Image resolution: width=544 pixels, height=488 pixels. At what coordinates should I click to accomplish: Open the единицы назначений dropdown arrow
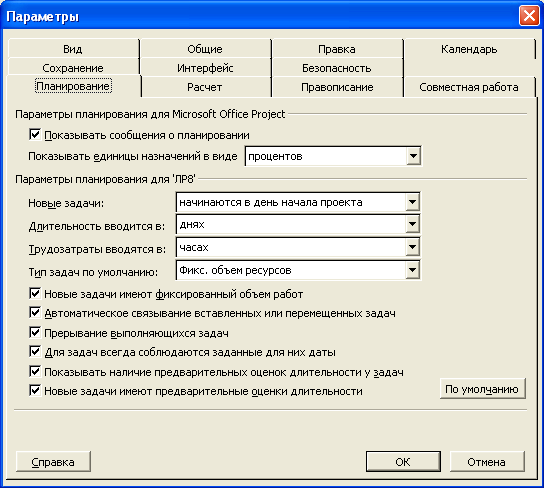click(413, 156)
